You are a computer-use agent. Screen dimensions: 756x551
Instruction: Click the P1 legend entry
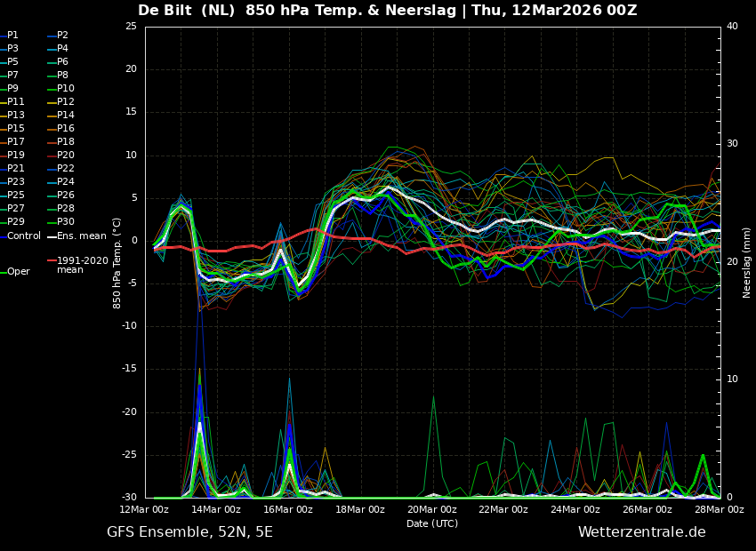[x=12, y=36]
